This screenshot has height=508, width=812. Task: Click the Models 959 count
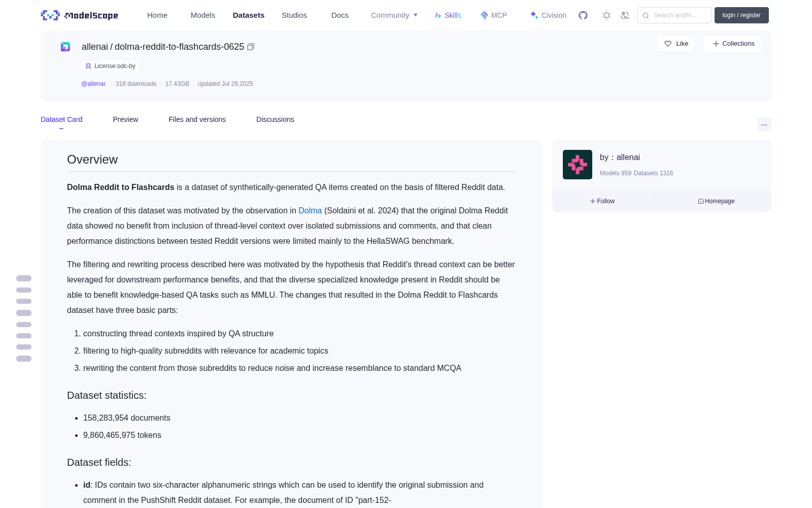point(616,173)
